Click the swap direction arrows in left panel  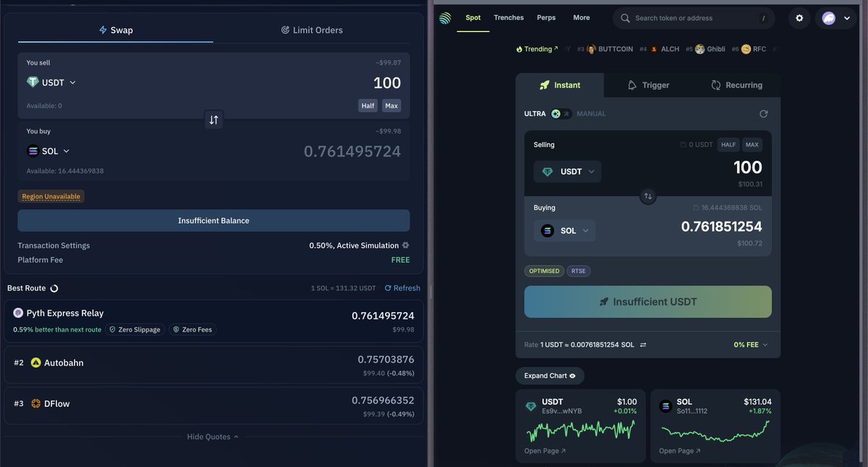(x=213, y=119)
